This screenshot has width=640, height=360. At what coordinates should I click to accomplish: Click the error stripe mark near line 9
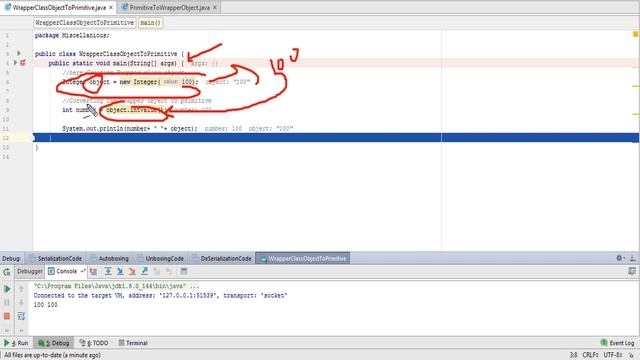(636, 114)
